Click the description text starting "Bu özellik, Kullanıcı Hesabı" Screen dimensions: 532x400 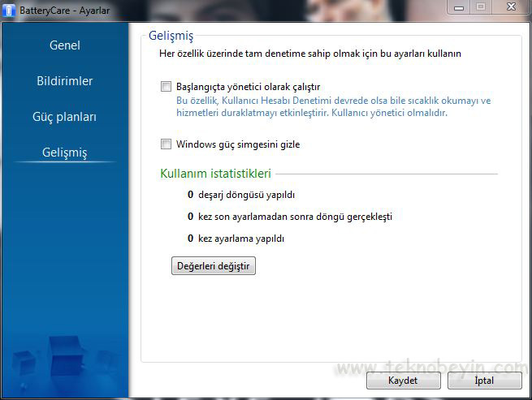click(334, 106)
